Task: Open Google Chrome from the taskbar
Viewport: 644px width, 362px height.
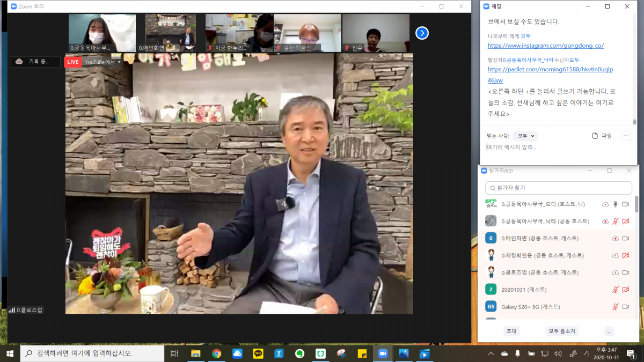Action: tap(216, 353)
